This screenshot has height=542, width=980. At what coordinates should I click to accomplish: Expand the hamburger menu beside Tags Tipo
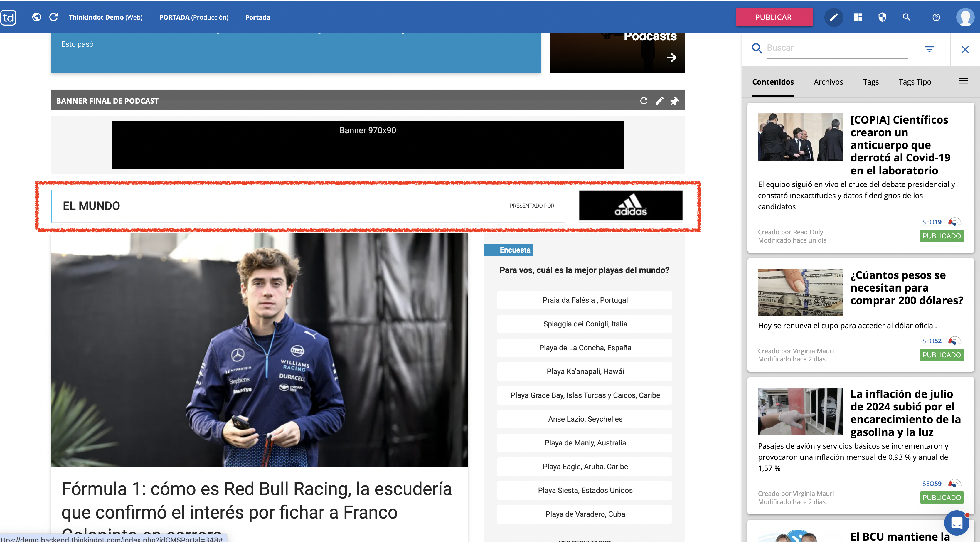coord(964,81)
